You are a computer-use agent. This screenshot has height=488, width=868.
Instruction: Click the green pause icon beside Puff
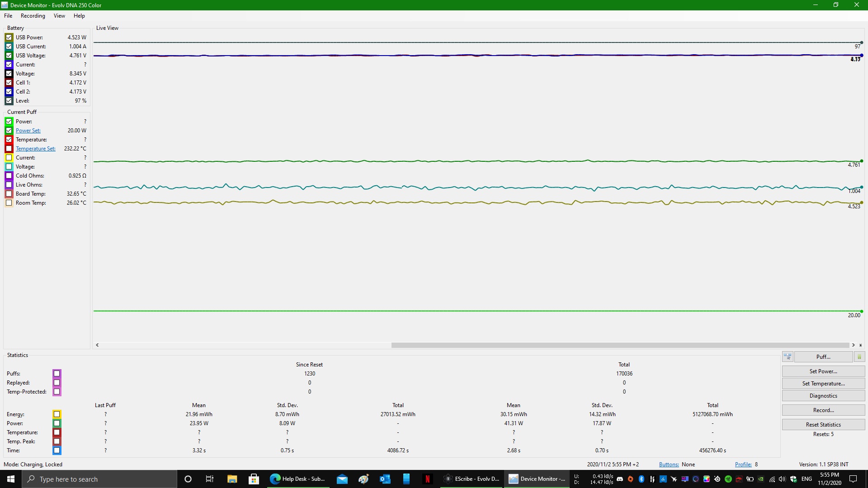pos(859,357)
